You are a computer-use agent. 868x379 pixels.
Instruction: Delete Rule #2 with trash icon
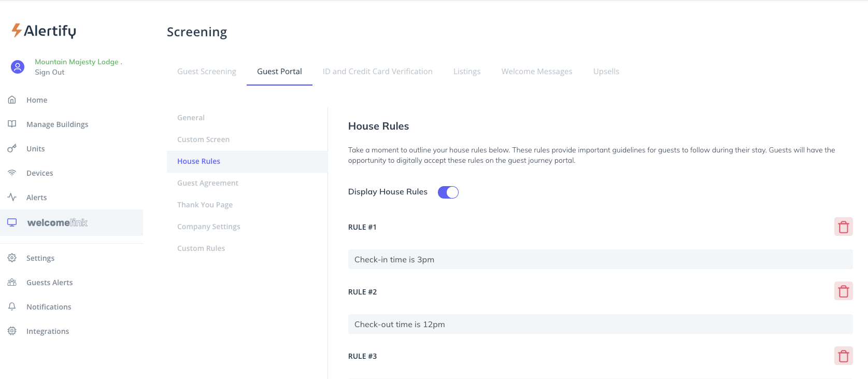point(843,291)
